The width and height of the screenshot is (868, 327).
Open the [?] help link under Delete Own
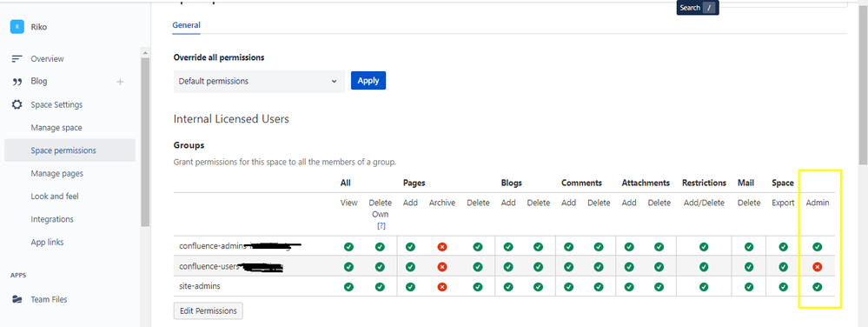[381, 225]
